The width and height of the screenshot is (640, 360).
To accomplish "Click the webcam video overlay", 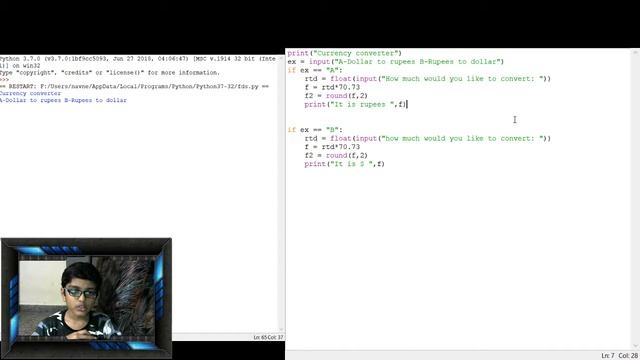I will [86, 298].
